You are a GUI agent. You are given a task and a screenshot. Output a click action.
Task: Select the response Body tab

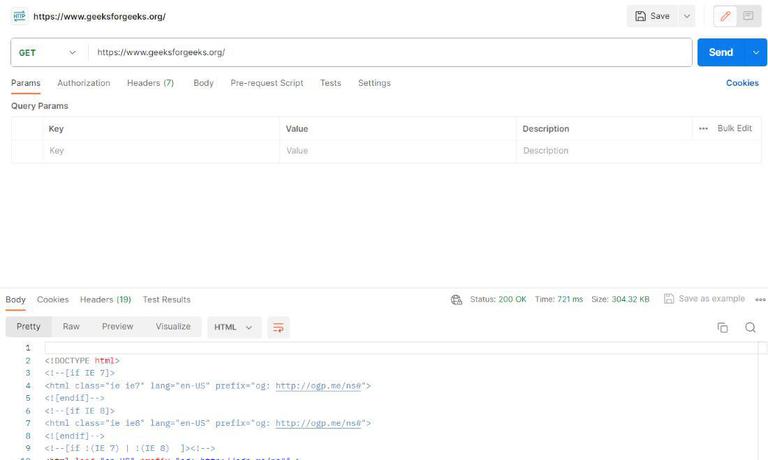(x=15, y=299)
